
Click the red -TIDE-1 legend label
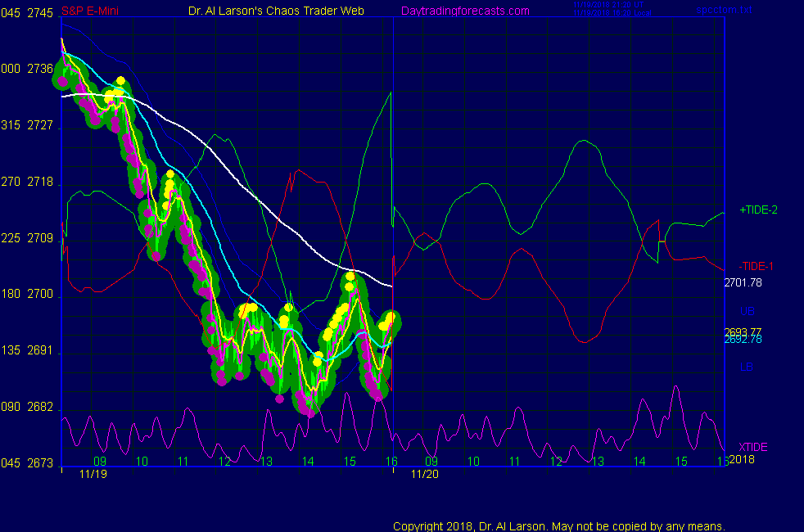pyautogui.click(x=756, y=266)
